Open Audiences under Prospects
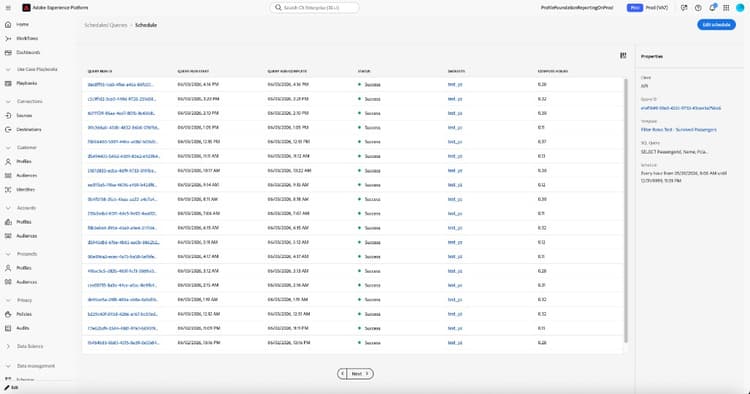Viewport: 750px width, 394px height. (x=26, y=282)
